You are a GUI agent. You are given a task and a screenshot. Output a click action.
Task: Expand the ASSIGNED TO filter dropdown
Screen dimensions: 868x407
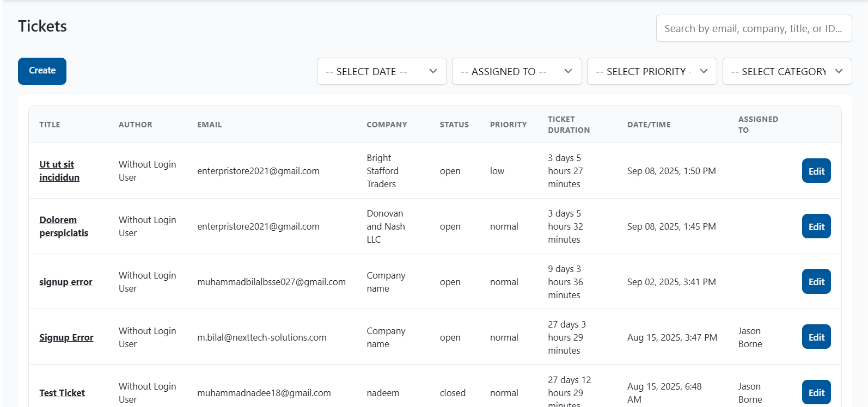click(x=516, y=71)
